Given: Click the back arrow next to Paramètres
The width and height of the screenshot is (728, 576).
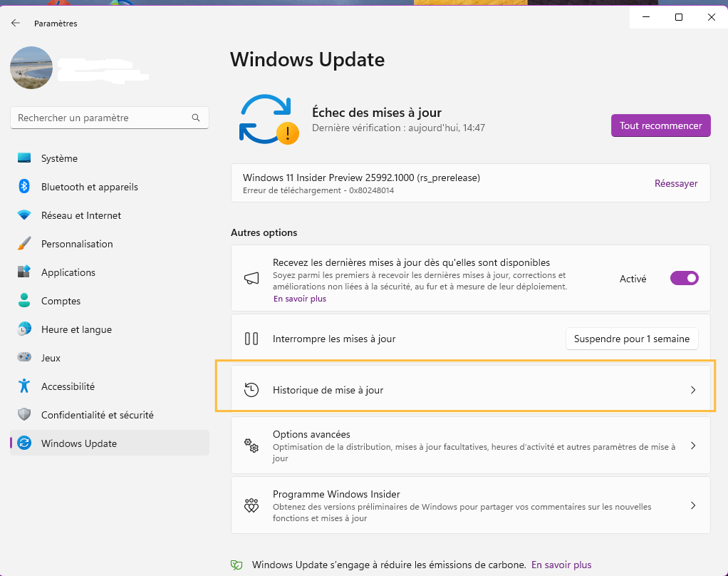Looking at the screenshot, I should (x=16, y=23).
